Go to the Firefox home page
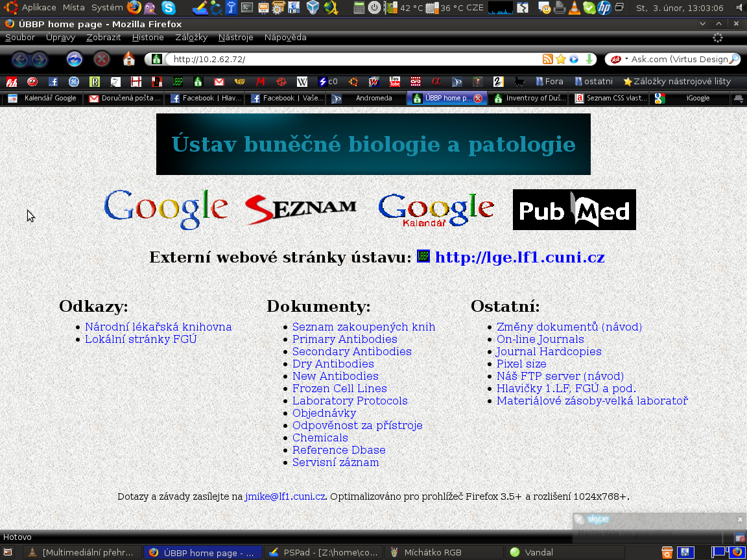This screenshot has width=747, height=560. pos(129,59)
